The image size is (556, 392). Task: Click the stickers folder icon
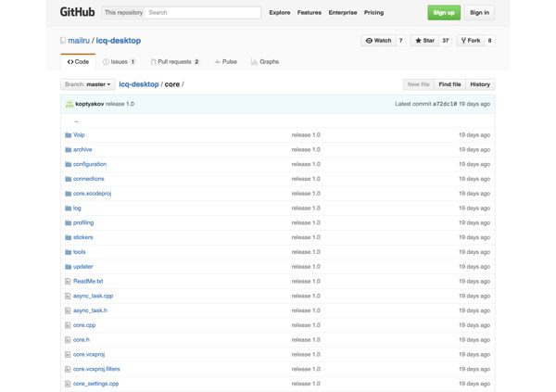(x=68, y=237)
